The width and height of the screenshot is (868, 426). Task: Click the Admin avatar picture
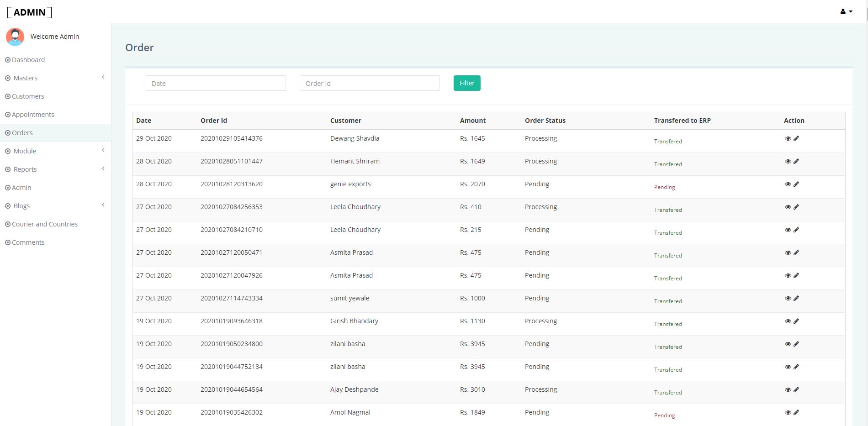[15, 37]
